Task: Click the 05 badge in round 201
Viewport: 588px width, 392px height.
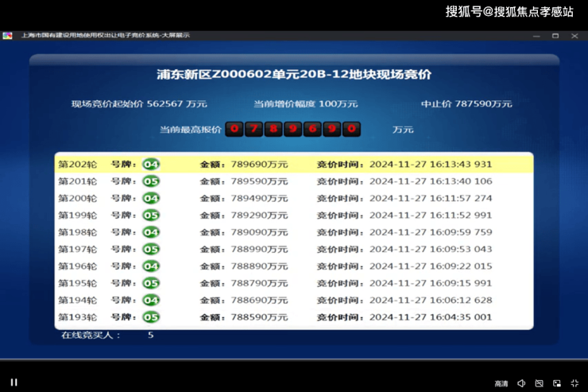Action: tap(151, 181)
